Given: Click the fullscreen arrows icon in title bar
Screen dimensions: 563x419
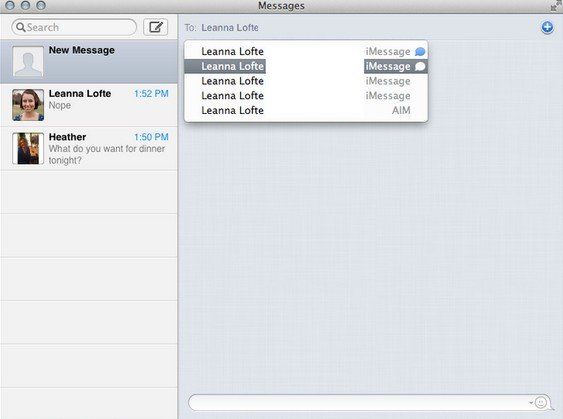Looking at the screenshot, I should tap(555, 6).
